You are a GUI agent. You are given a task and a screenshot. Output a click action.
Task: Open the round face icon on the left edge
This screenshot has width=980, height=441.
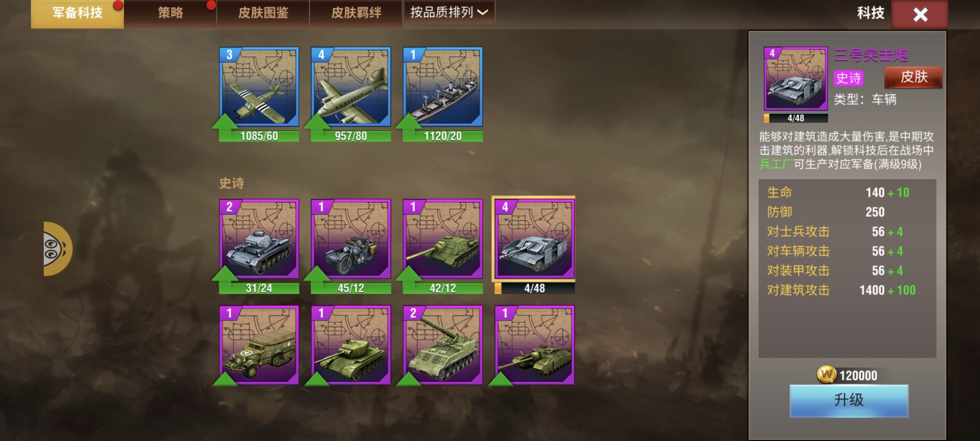pyautogui.click(x=57, y=249)
